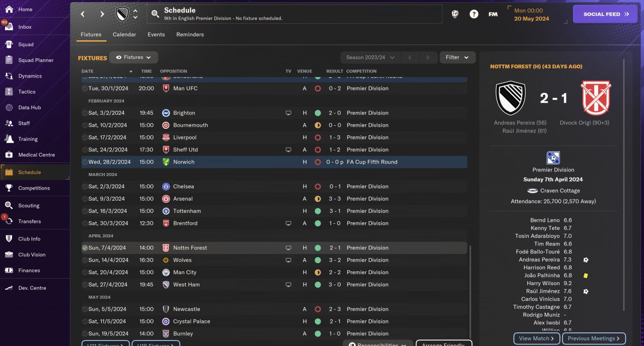This screenshot has width=644, height=346.
Task: Click the TV icon for Brighton fixture
Action: 288,113
